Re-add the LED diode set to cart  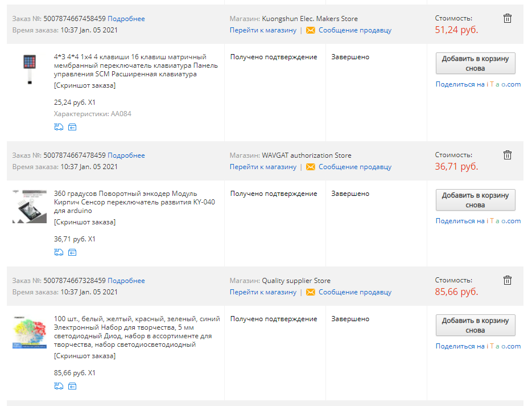point(475,325)
